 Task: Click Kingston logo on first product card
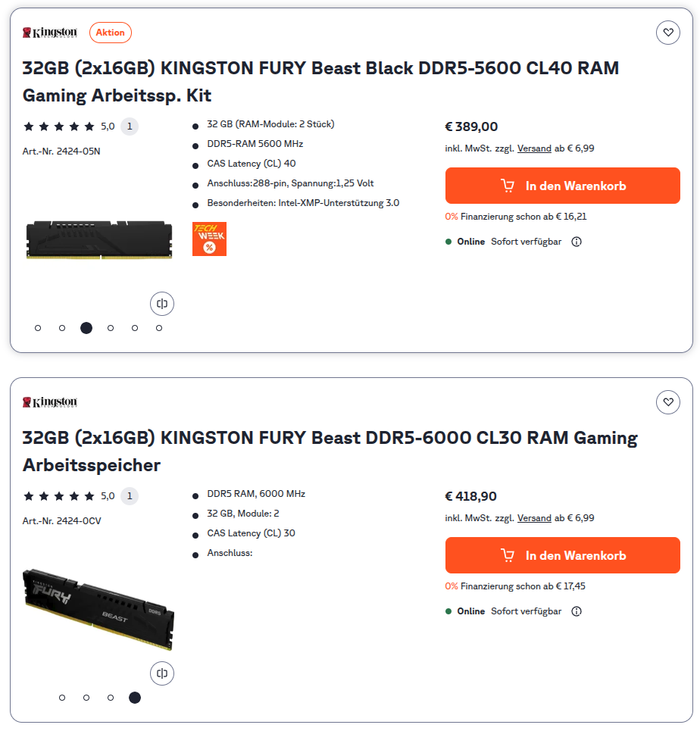(50, 33)
